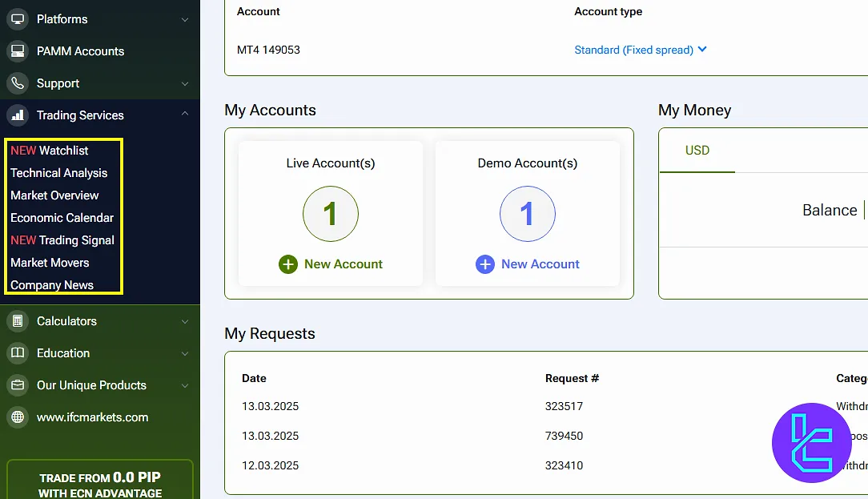868x499 pixels.
Task: Open the Economic Calendar menu item
Action: point(62,218)
